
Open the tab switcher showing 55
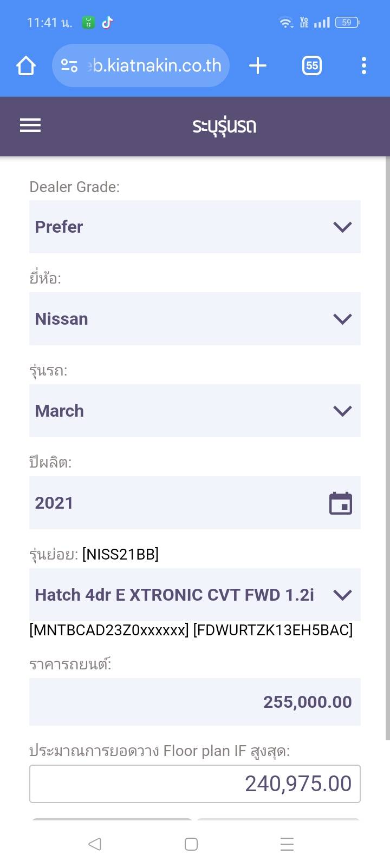312,66
